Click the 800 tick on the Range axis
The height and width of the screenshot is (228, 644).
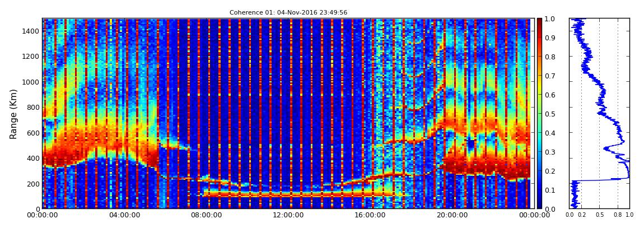tap(33, 108)
